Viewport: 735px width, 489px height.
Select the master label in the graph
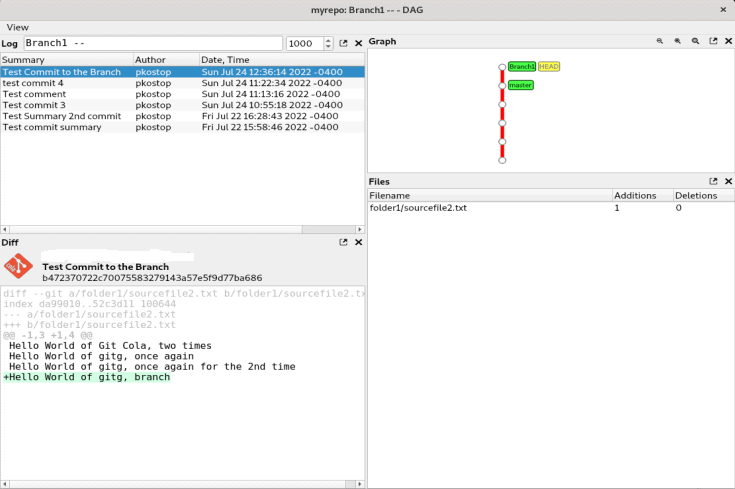tap(520, 85)
